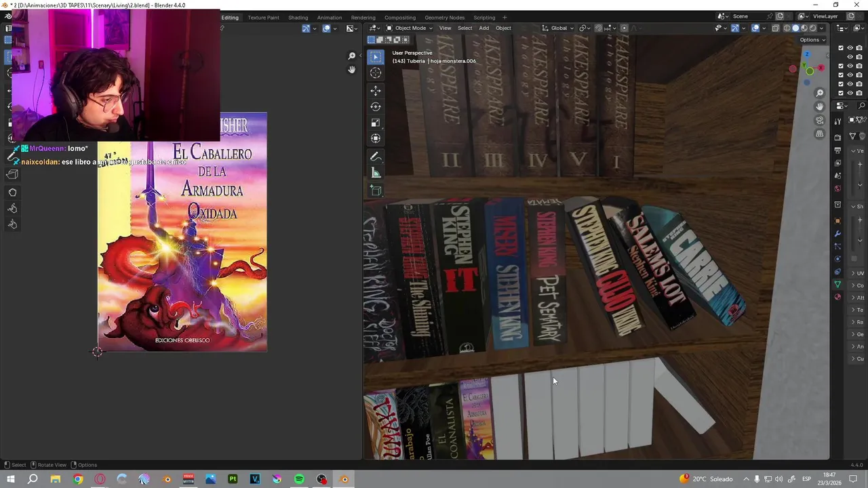Open Physics properties tab icon
This screenshot has width=868, height=488.
(837, 259)
